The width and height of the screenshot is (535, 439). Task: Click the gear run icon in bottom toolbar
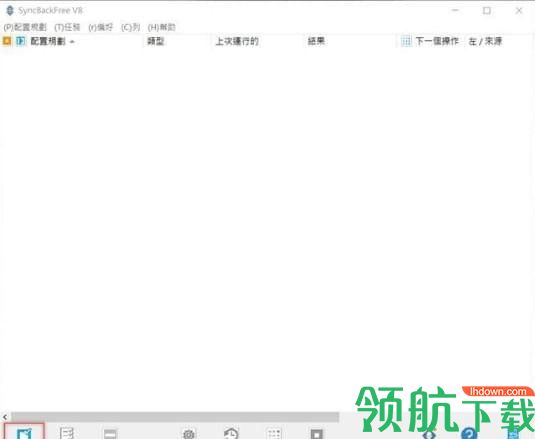pyautogui.click(x=189, y=434)
